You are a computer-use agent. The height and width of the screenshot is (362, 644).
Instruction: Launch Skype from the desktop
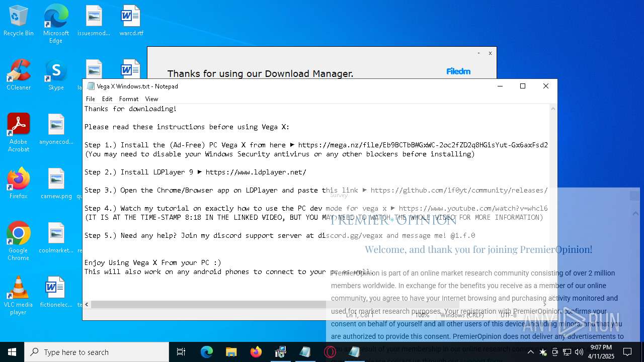click(56, 75)
